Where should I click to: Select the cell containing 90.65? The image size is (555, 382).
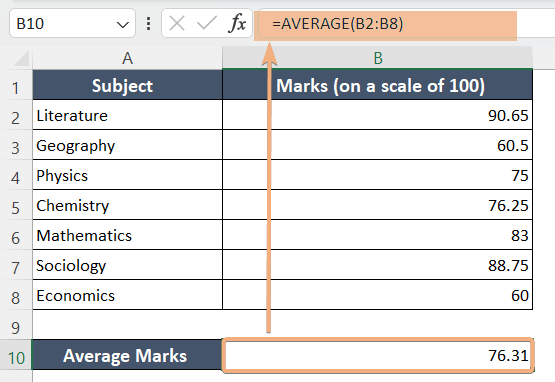[377, 115]
